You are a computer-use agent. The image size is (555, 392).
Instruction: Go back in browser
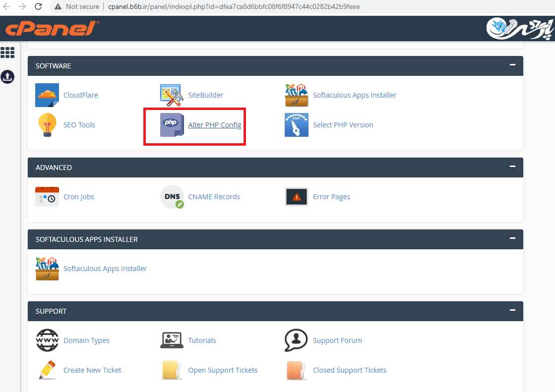click(6, 6)
